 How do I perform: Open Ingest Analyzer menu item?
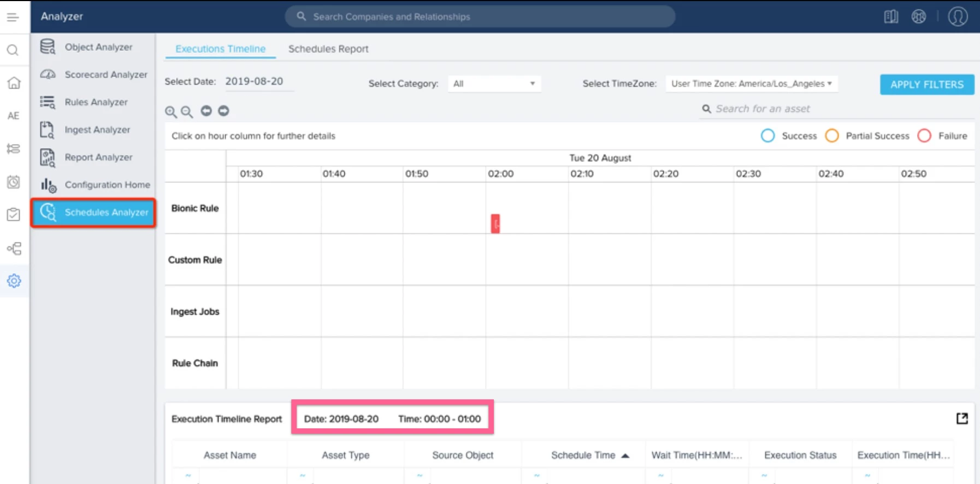coord(93,130)
